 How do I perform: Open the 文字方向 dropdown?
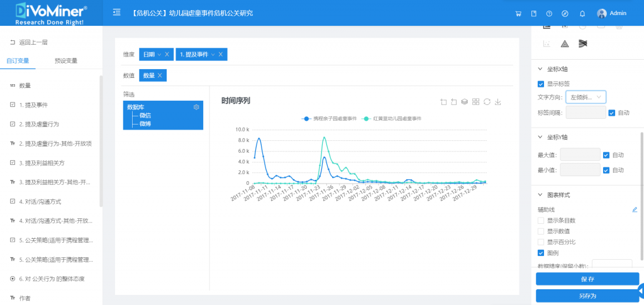[x=586, y=97]
